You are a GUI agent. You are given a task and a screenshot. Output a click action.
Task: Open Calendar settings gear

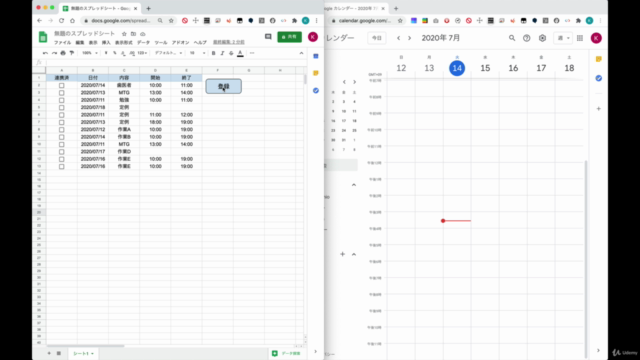[x=542, y=38]
